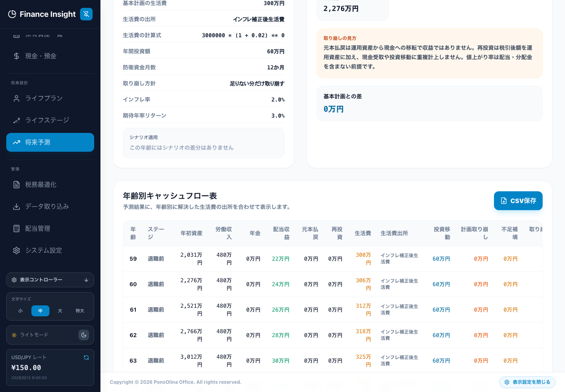565x392 pixels.
Task: Click 26万円 dividend in age 61 row
Action: 281,310
